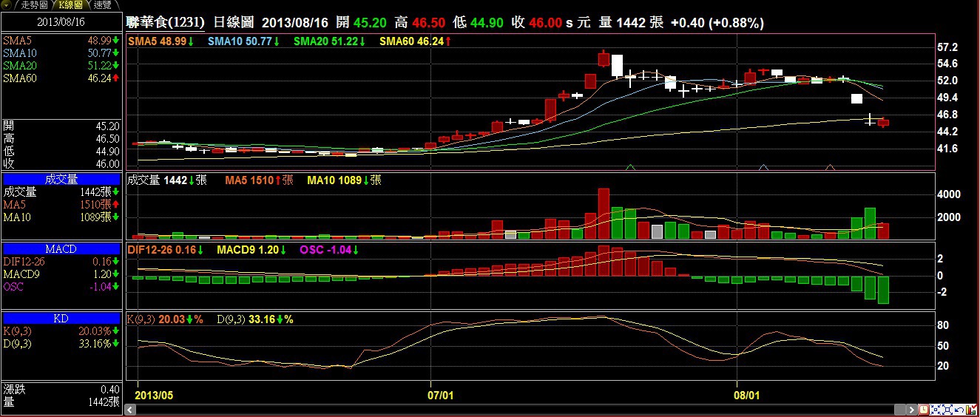Click sidebar MA10 1089張 row
Screen dimensions: 980x417
click(x=61, y=217)
